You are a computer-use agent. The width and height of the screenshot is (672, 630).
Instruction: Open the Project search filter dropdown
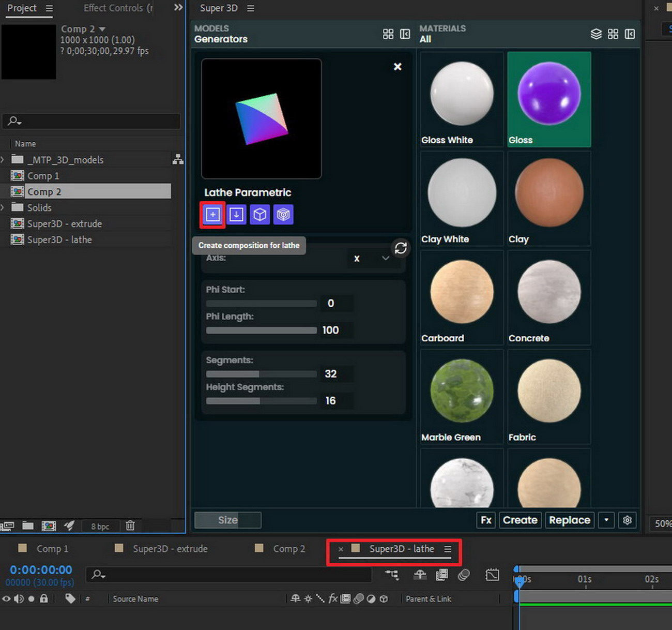pos(14,121)
